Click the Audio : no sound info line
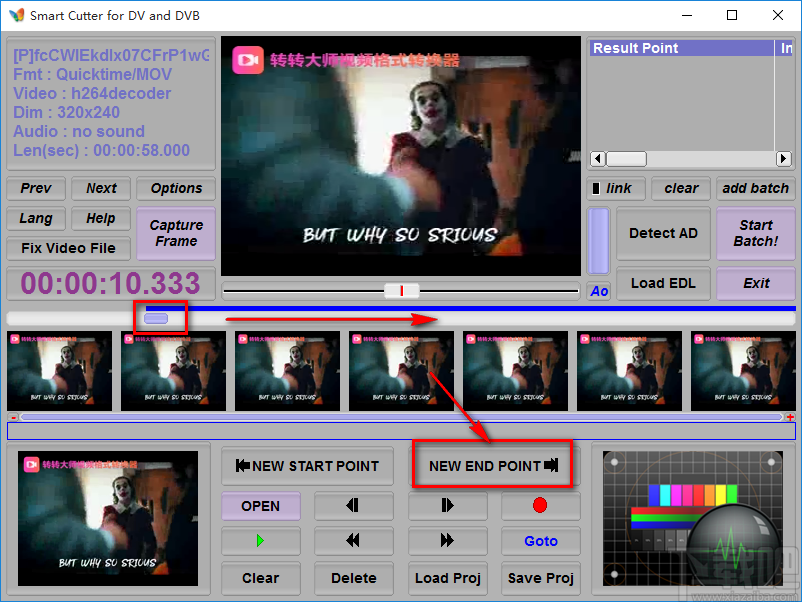Image resolution: width=802 pixels, height=602 pixels. click(x=79, y=131)
